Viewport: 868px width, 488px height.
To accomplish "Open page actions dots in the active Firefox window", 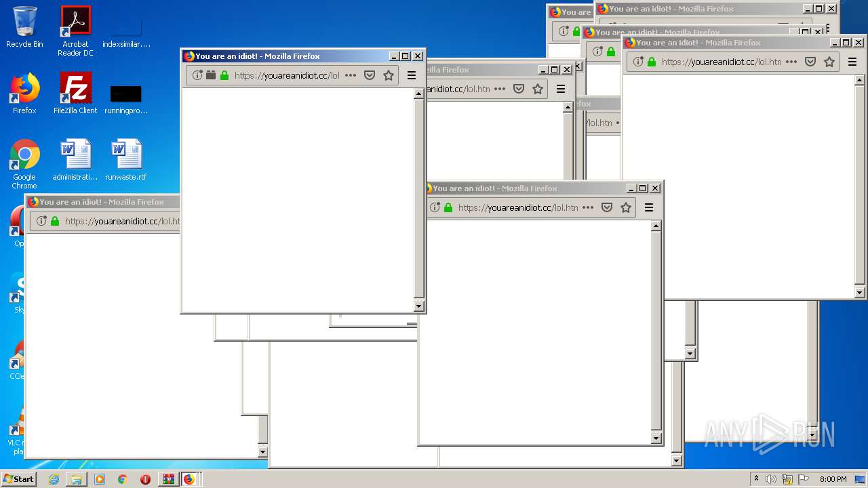I will [351, 75].
